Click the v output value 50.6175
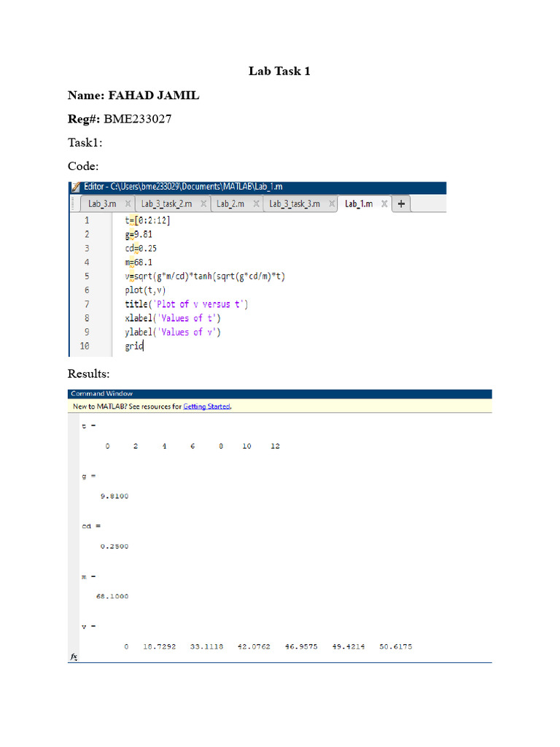The image size is (560, 747). (x=396, y=647)
